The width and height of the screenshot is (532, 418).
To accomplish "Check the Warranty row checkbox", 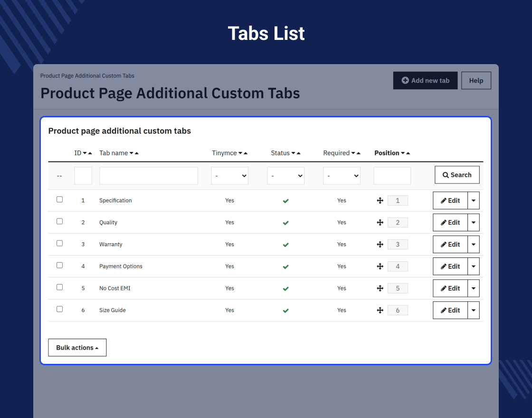I will pyautogui.click(x=60, y=243).
